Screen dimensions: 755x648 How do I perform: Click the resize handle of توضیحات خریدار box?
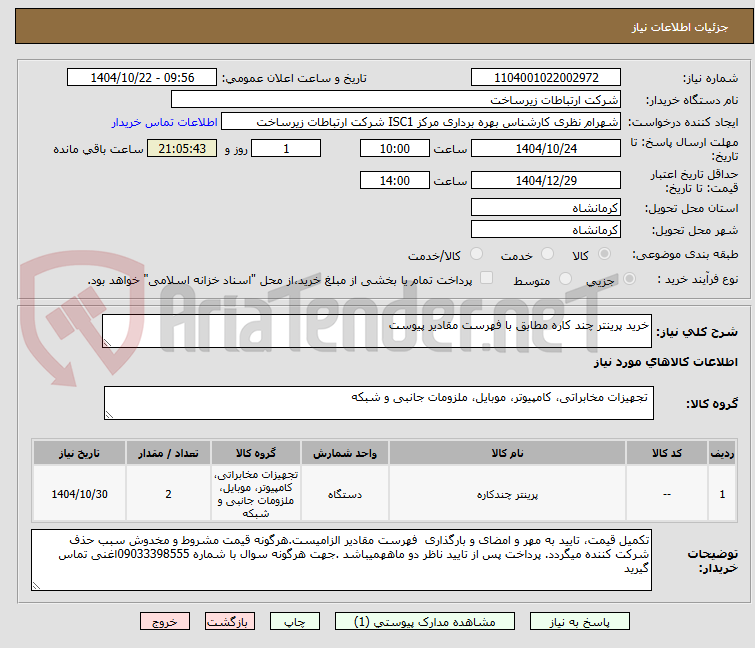[x=36, y=586]
